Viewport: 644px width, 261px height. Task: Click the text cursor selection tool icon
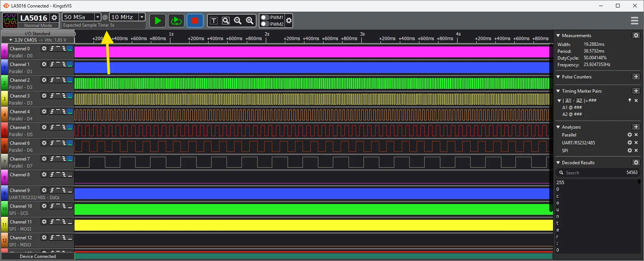[x=214, y=21]
